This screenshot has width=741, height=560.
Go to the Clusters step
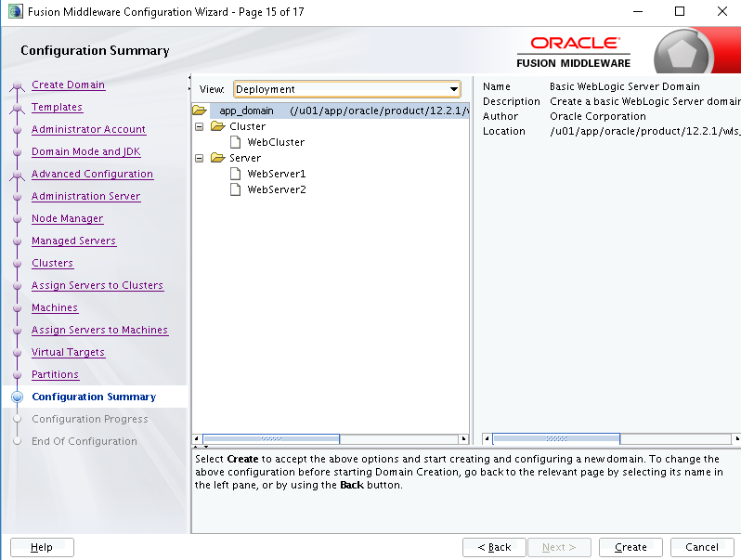[x=52, y=263]
